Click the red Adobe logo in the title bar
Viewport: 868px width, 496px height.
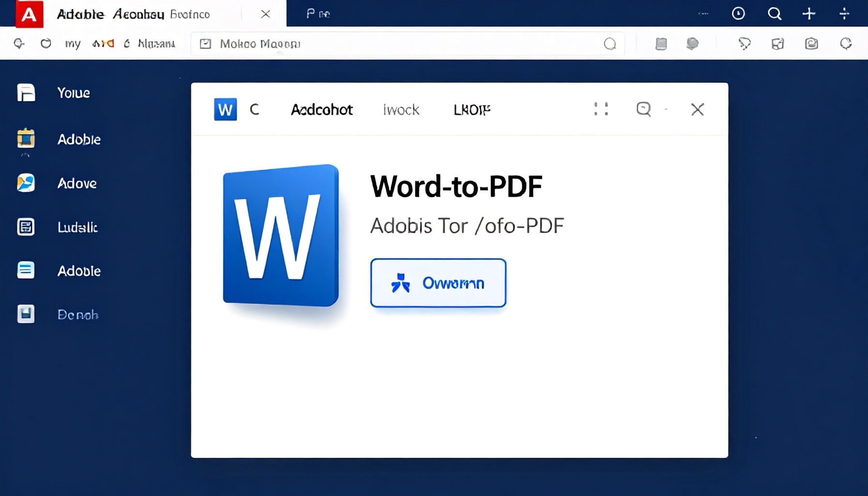tap(29, 14)
